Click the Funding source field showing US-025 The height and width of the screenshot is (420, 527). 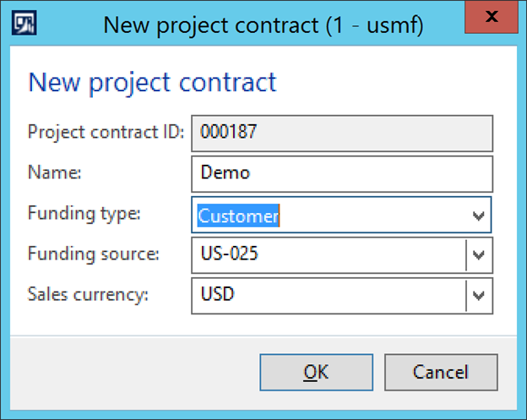(329, 254)
